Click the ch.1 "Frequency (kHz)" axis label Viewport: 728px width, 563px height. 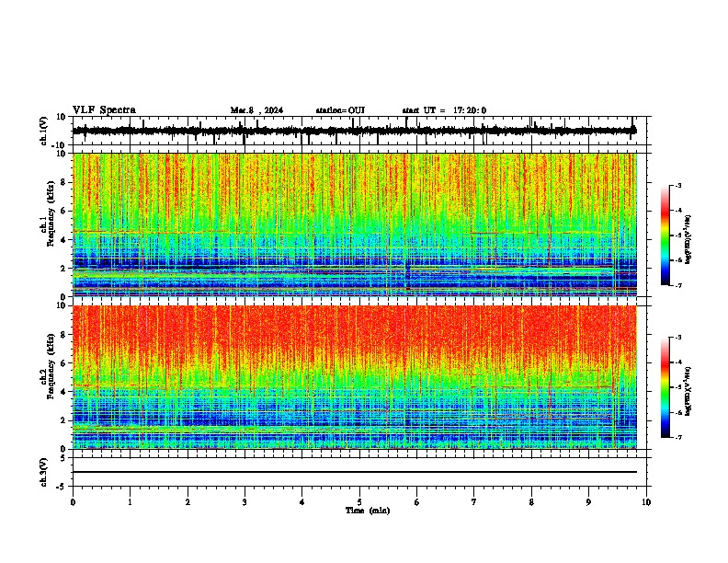tap(51, 214)
